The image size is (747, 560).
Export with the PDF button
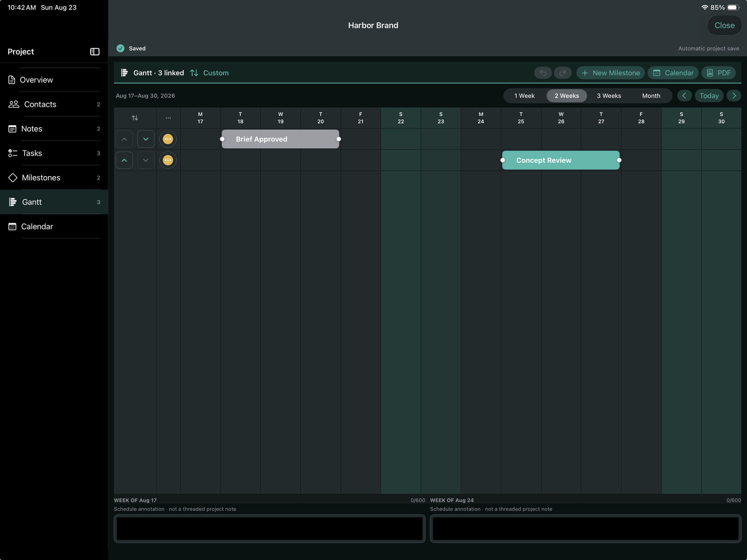click(719, 73)
